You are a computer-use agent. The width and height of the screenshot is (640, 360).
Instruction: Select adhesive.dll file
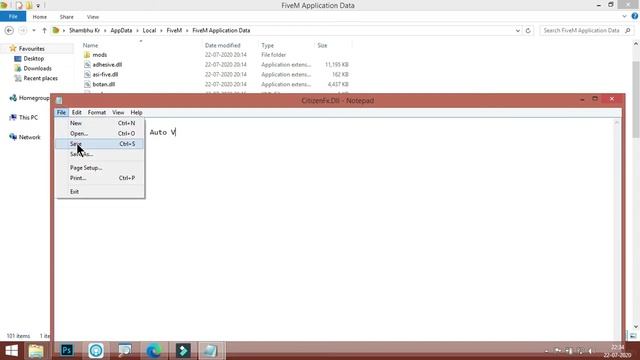point(107,64)
